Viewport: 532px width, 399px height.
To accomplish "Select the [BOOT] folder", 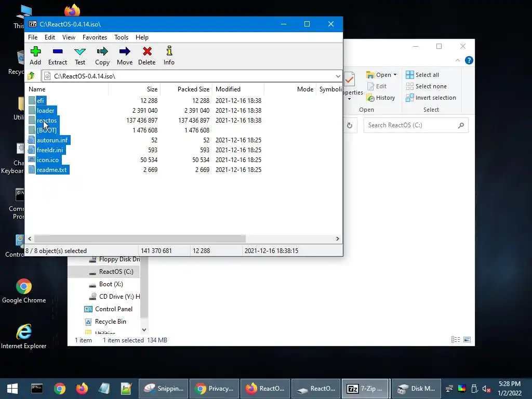I will pos(47,130).
